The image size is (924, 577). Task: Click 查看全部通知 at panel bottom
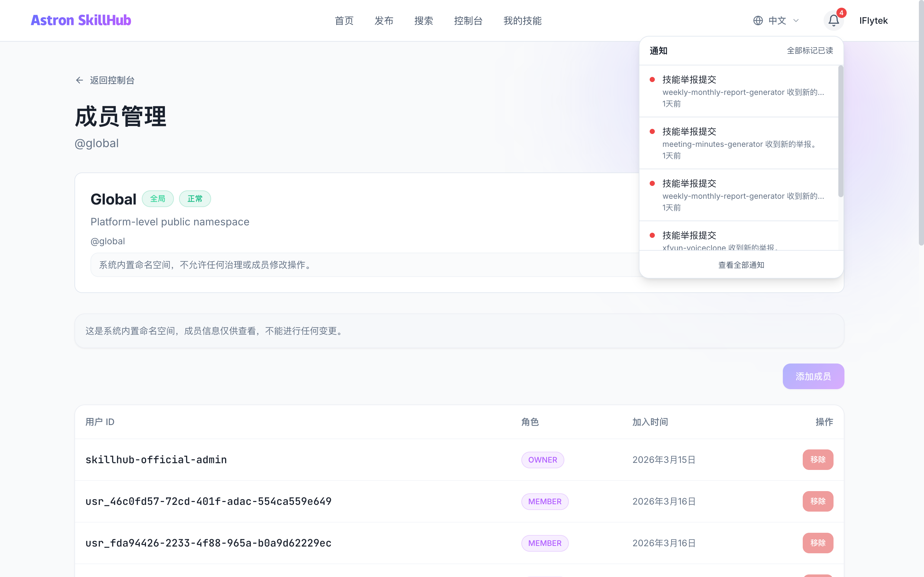click(x=740, y=265)
